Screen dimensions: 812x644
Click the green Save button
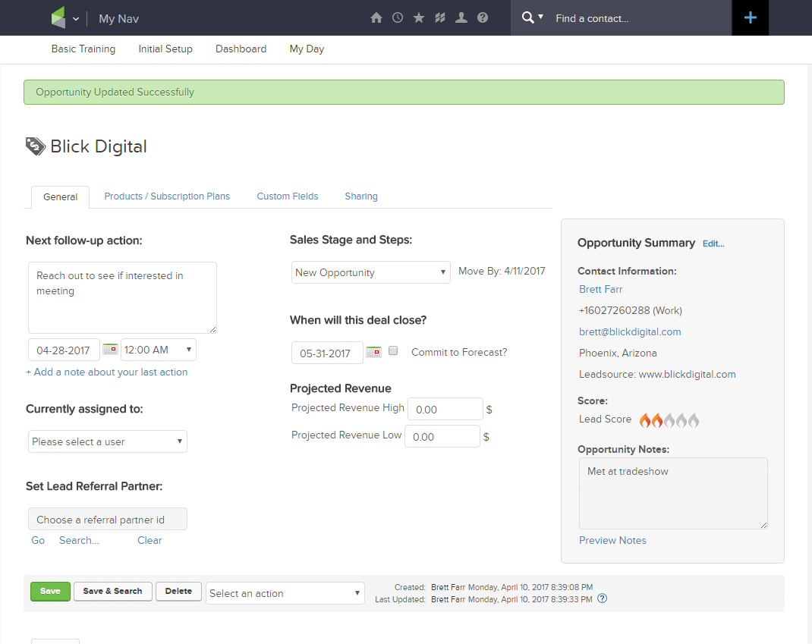click(x=50, y=591)
